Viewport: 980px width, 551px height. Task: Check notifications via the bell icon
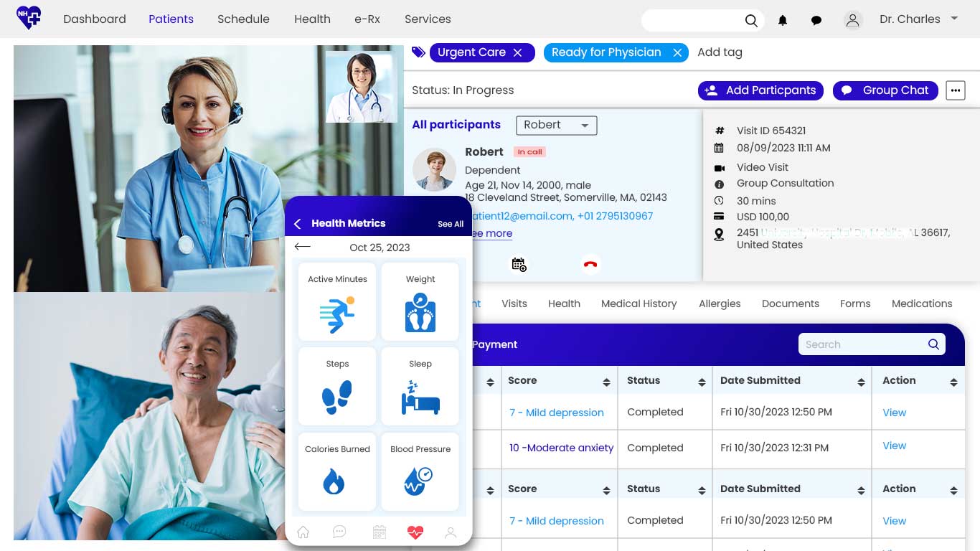pyautogui.click(x=783, y=19)
